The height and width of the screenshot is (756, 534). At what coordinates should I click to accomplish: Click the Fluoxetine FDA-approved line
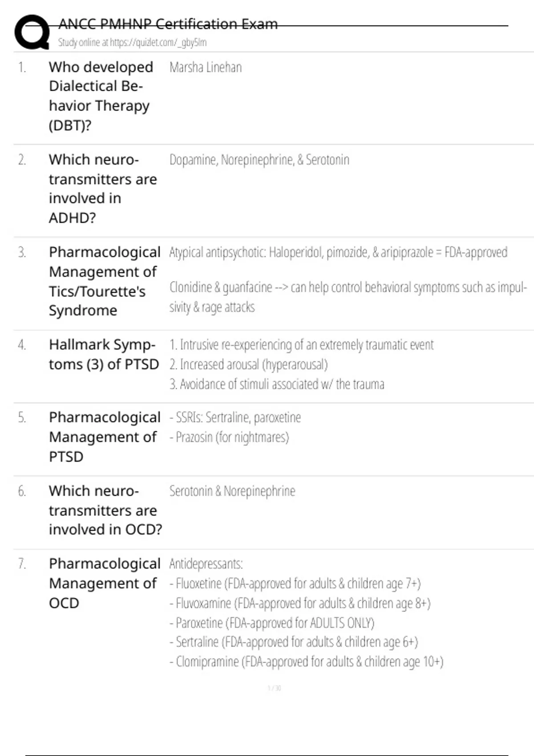(295, 583)
